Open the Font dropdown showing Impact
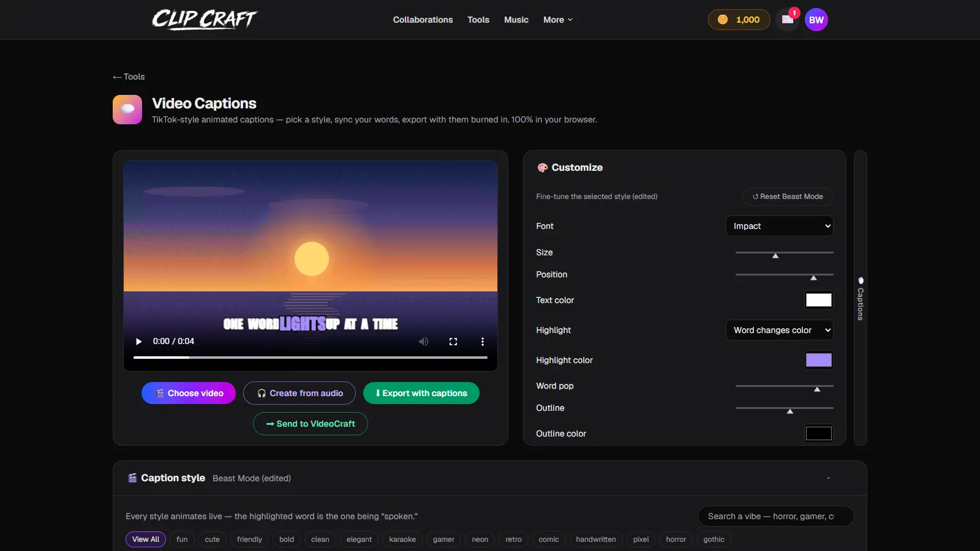 click(x=780, y=226)
